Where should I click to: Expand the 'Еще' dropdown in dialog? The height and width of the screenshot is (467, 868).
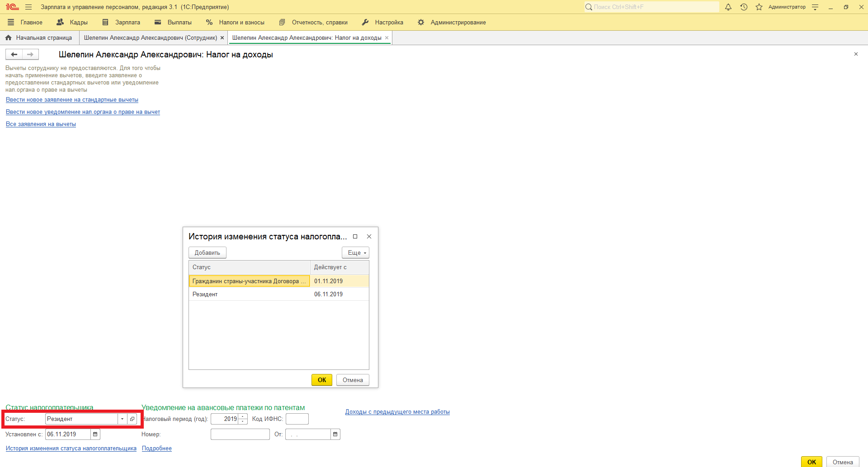tap(356, 253)
